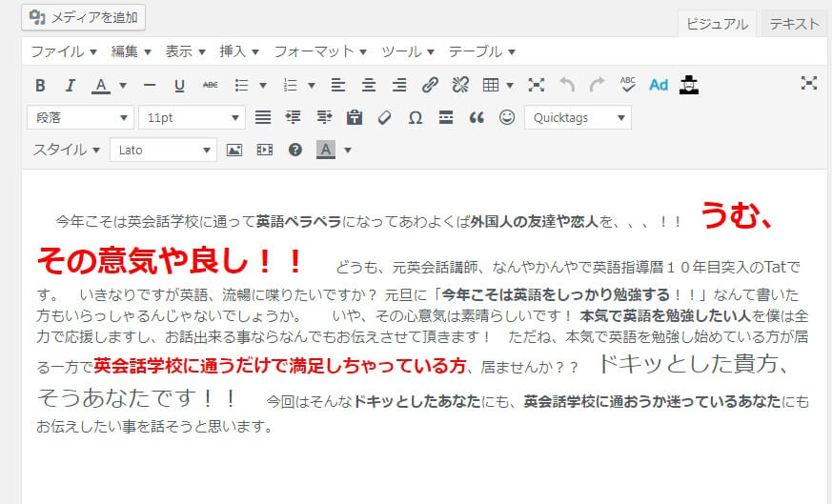The height and width of the screenshot is (504, 832).
Task: Open the Lato font family dropdown
Action: click(163, 150)
